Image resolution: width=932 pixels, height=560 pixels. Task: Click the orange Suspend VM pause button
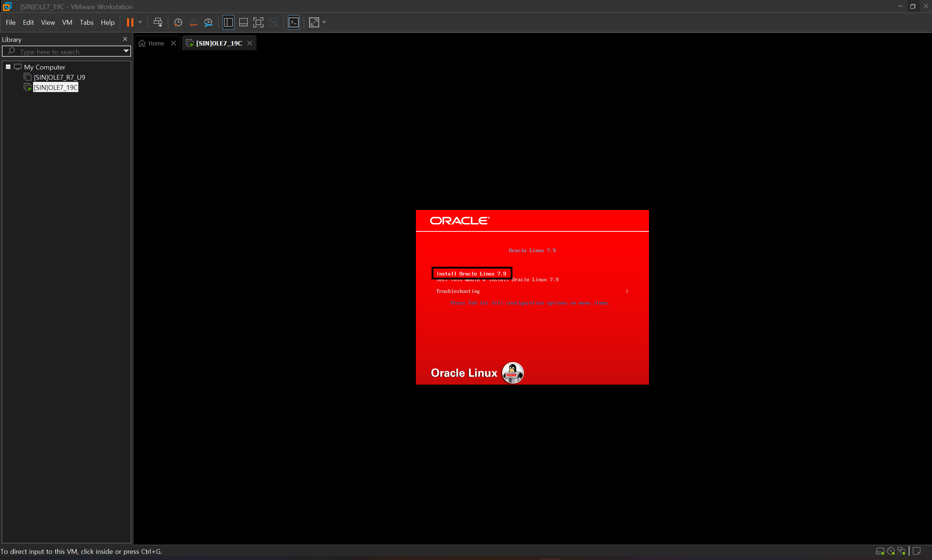click(130, 22)
